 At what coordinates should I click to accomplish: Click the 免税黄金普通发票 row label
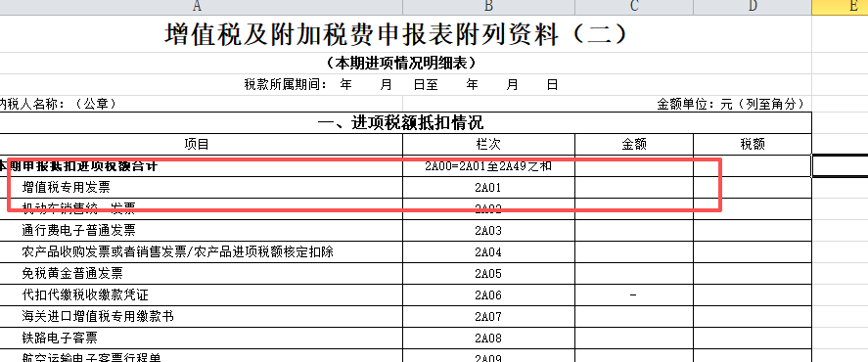click(72, 273)
